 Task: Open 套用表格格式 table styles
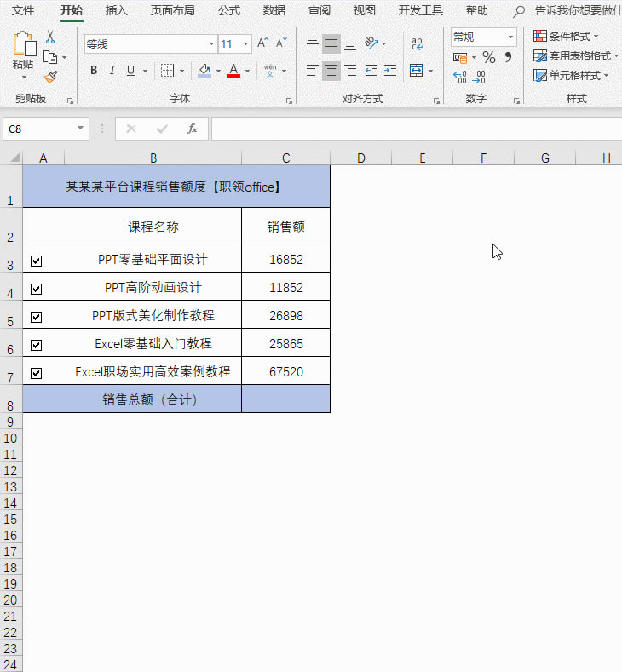576,55
